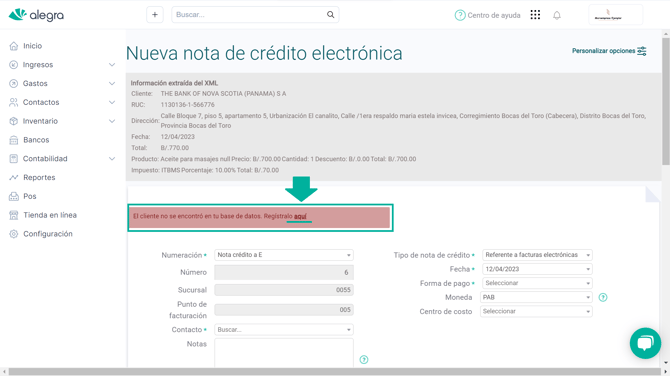
Task: Open the Contacto search dropdown
Action: 284,329
